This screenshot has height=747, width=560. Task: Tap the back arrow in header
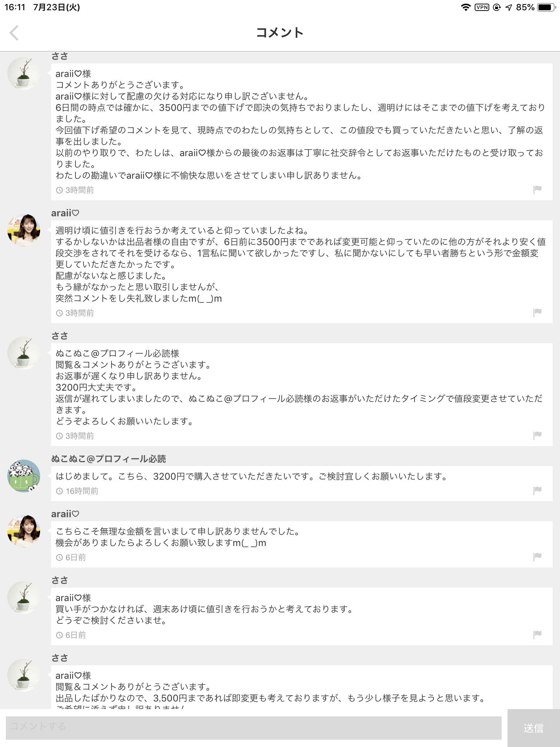click(14, 33)
